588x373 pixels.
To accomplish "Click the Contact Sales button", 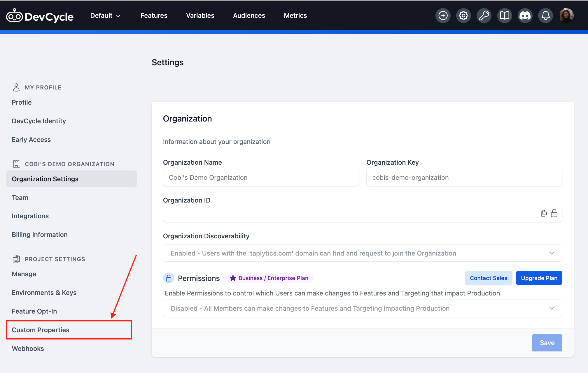I will tap(489, 278).
